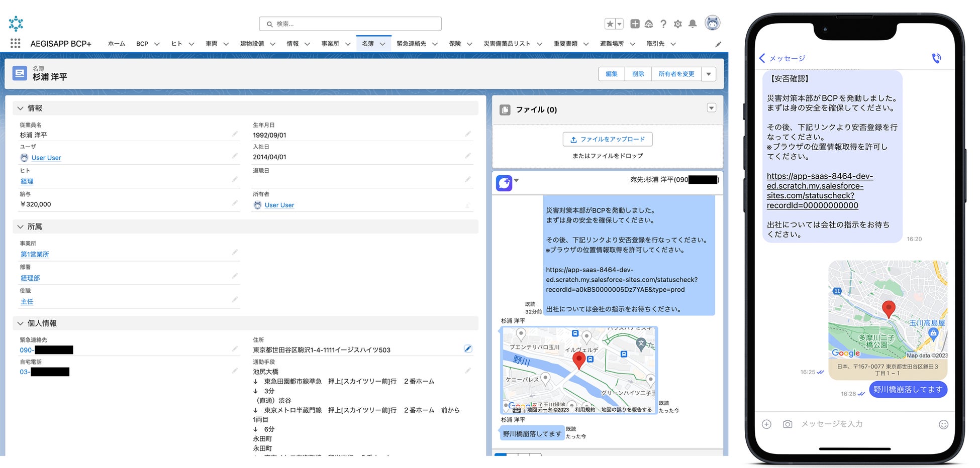Viewport: 980px width, 468px height.
Task: Open the 主任 position link
Action: (x=27, y=301)
